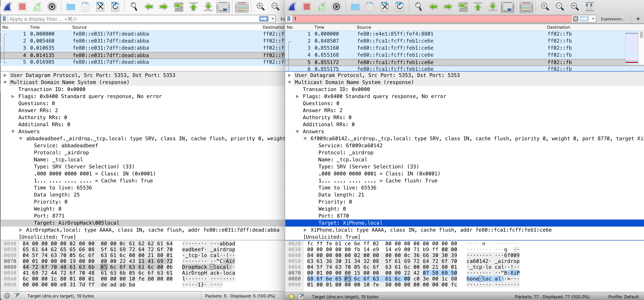The width and height of the screenshot is (644, 300).
Task: Stop capture with the right window's red square
Action: coord(307,7)
